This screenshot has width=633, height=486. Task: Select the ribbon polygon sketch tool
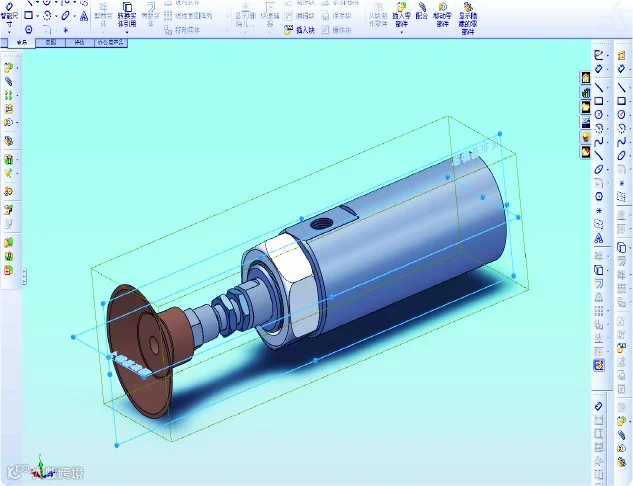click(28, 29)
